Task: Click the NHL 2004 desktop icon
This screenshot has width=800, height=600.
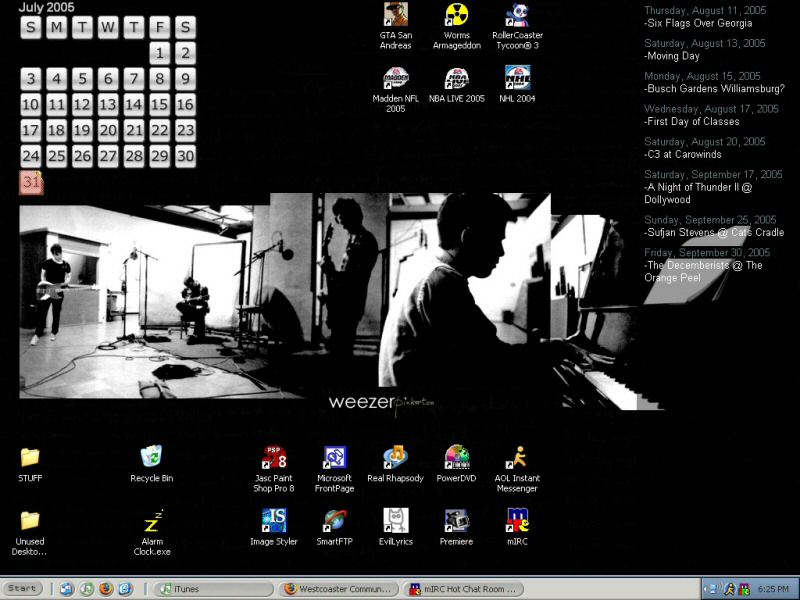Action: [517, 84]
